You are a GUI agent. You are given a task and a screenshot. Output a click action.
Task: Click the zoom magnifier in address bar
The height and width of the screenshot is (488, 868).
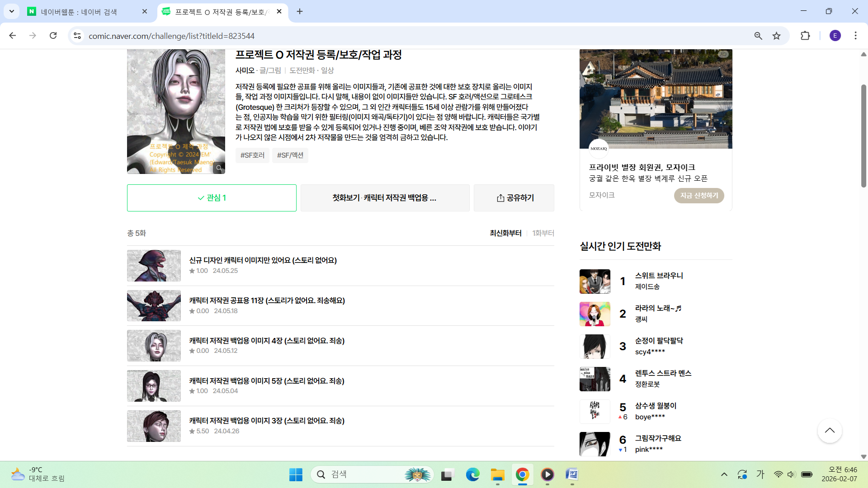click(758, 36)
